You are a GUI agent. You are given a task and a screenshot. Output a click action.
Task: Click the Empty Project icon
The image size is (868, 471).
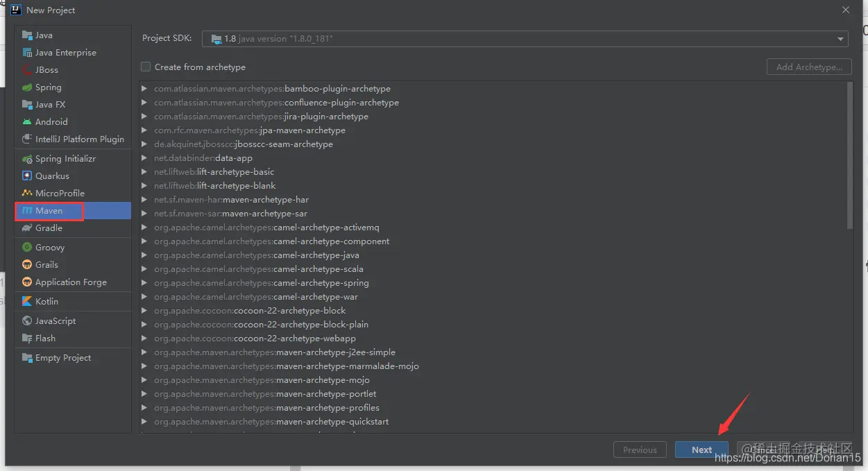[27, 358]
